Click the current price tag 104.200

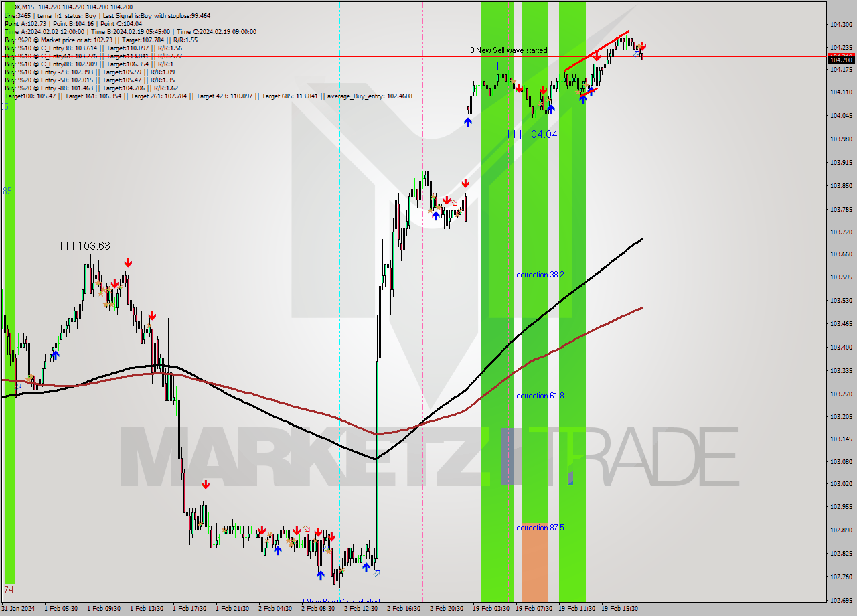tap(841, 60)
